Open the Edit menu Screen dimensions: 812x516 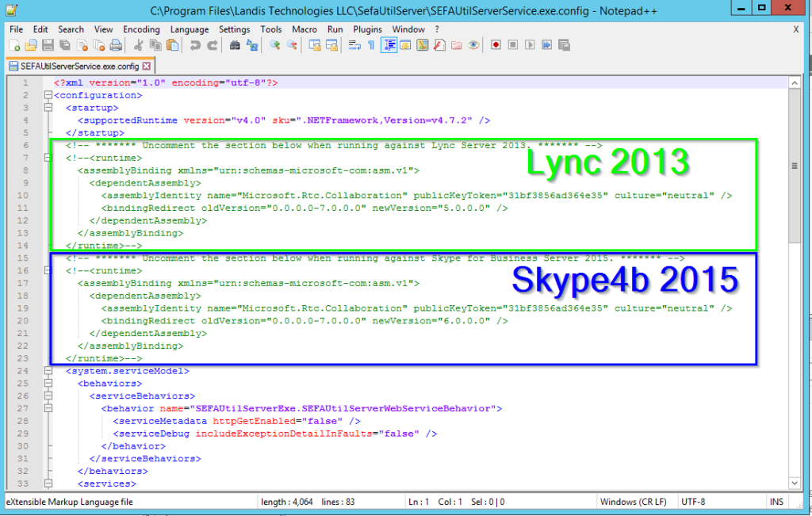[x=40, y=29]
